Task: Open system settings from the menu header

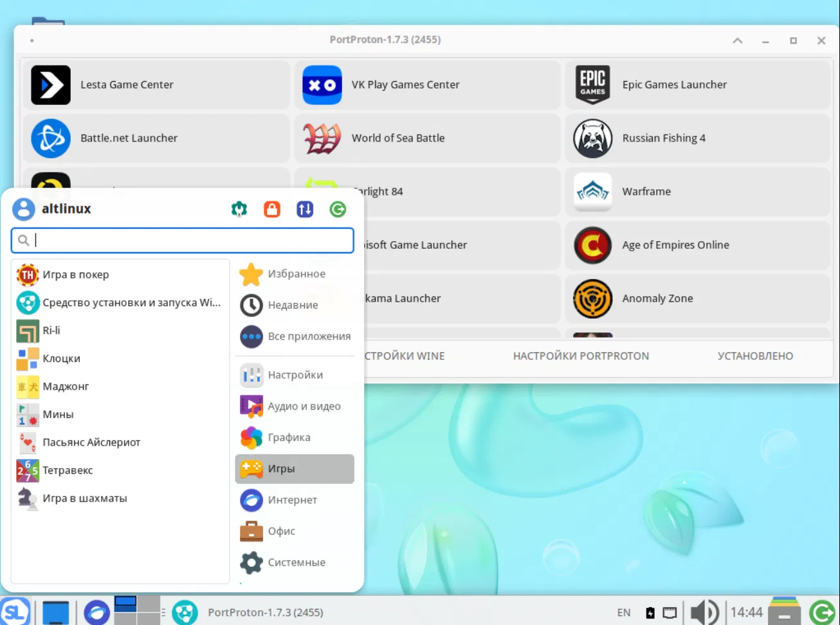Action: coord(239,209)
